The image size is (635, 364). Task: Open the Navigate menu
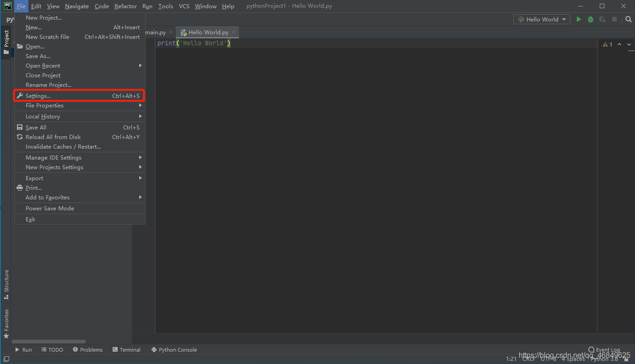(x=77, y=6)
